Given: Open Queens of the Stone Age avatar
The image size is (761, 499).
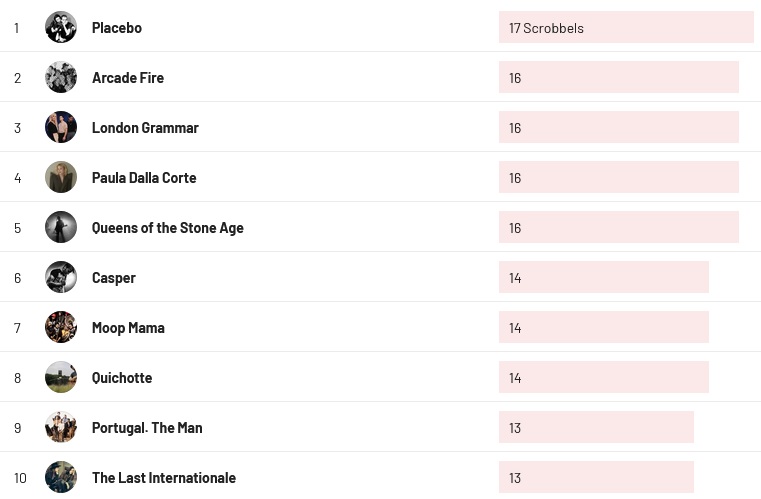Looking at the screenshot, I should 61,228.
